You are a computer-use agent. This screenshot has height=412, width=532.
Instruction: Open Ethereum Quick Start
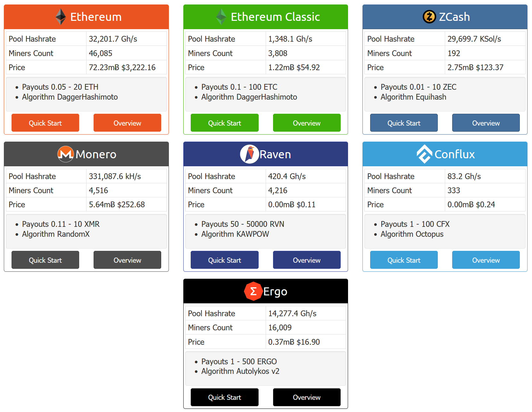click(45, 123)
